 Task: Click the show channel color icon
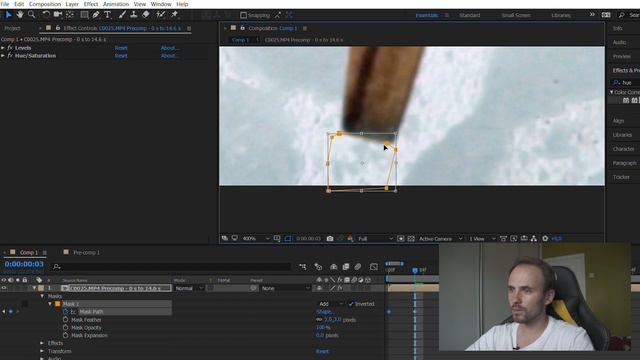[x=350, y=238]
